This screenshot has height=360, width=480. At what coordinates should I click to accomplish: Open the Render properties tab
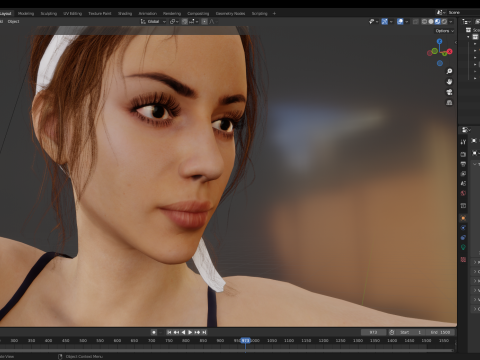(463, 154)
